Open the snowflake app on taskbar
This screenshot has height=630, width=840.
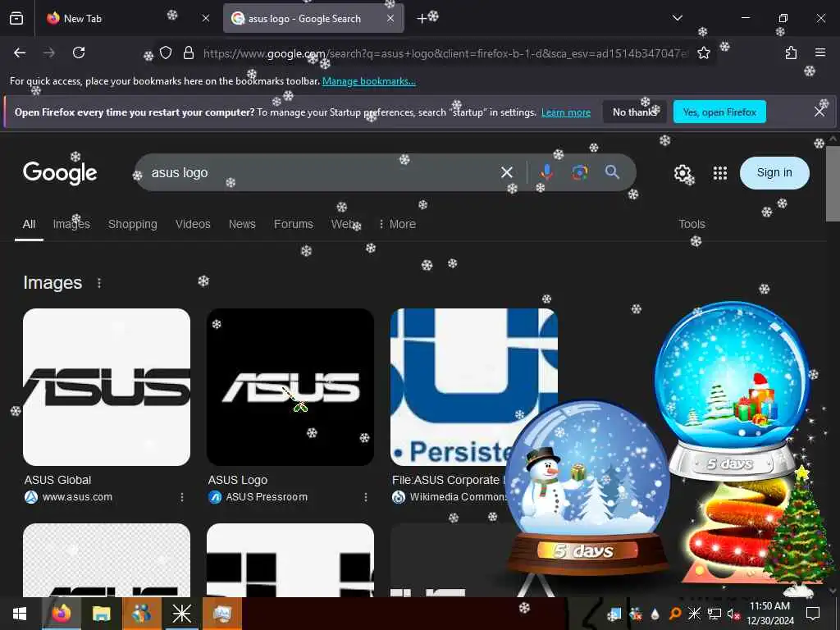pyautogui.click(x=181, y=614)
